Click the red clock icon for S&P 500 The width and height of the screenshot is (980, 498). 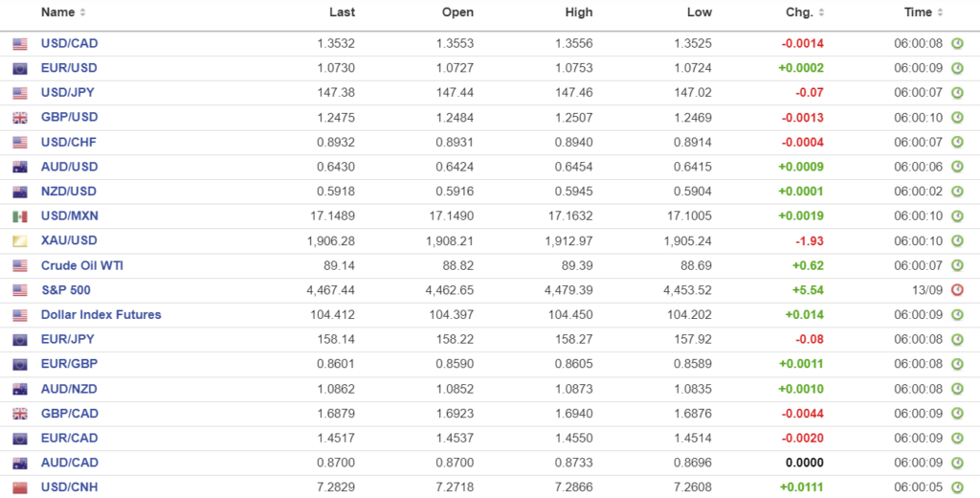tap(956, 290)
